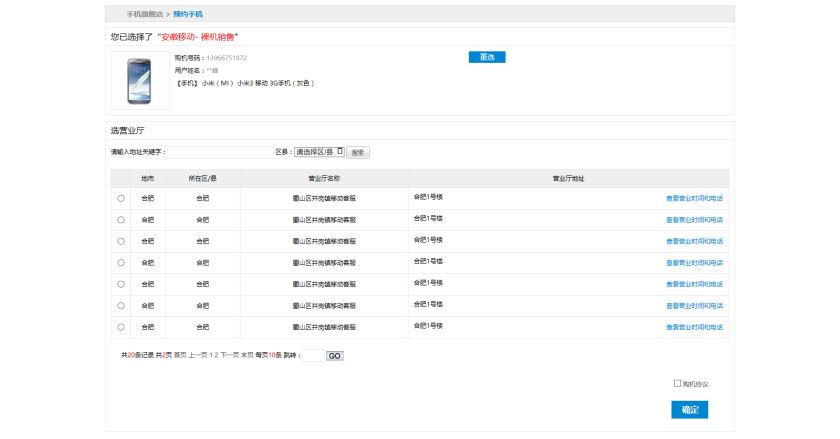Click the 营业厅地址 column header
Image resolution: width=840 pixels, height=439 pixels.
tap(568, 178)
